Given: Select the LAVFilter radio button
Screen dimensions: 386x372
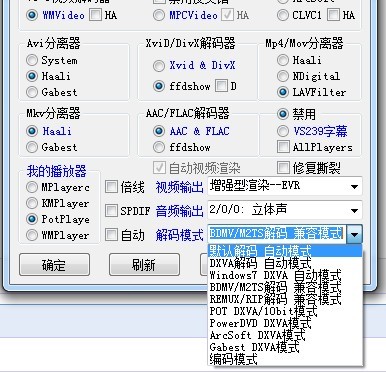Looking at the screenshot, I should pos(283,92).
